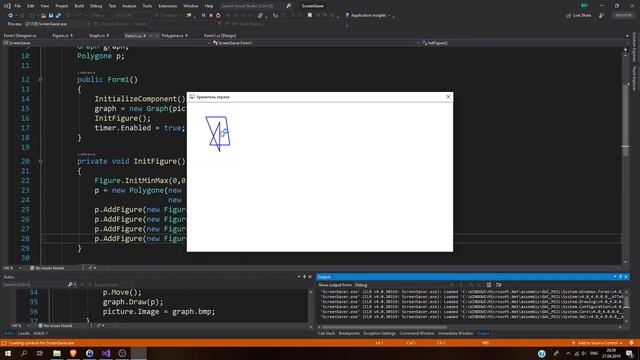Open the ScreenSaver.Form1 class dropdown

(x=316, y=43)
